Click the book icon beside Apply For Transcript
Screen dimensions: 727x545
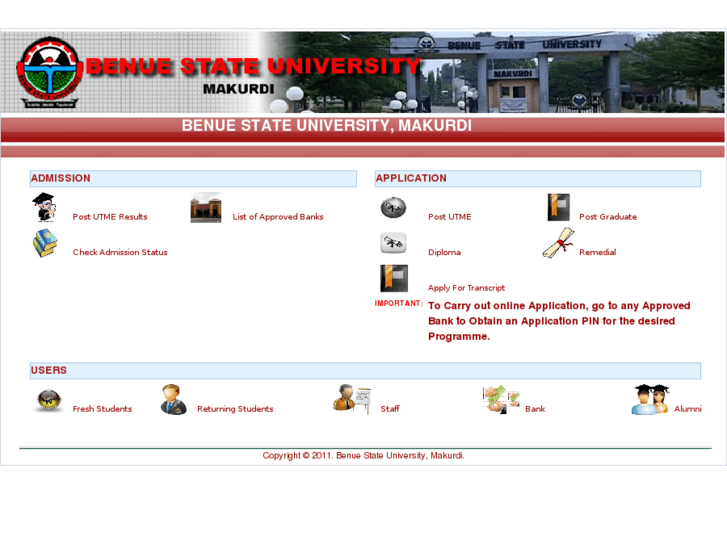(394, 278)
